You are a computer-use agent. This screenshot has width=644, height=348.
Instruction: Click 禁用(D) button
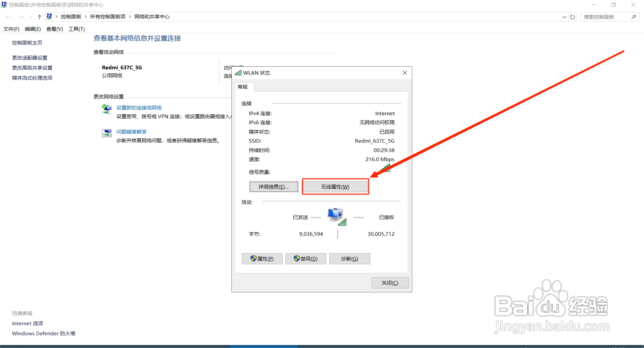click(306, 259)
